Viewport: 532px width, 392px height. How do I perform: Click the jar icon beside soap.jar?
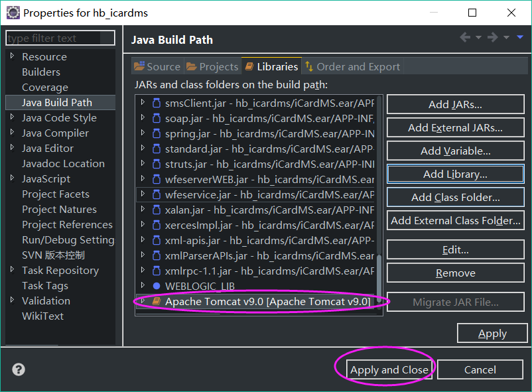click(x=157, y=118)
